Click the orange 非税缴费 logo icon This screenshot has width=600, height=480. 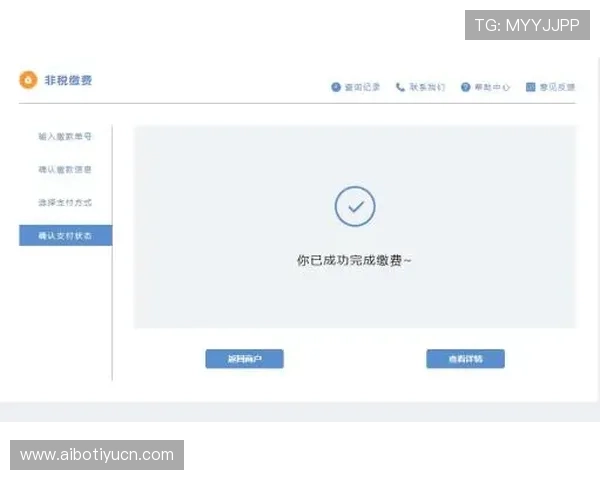tap(28, 80)
